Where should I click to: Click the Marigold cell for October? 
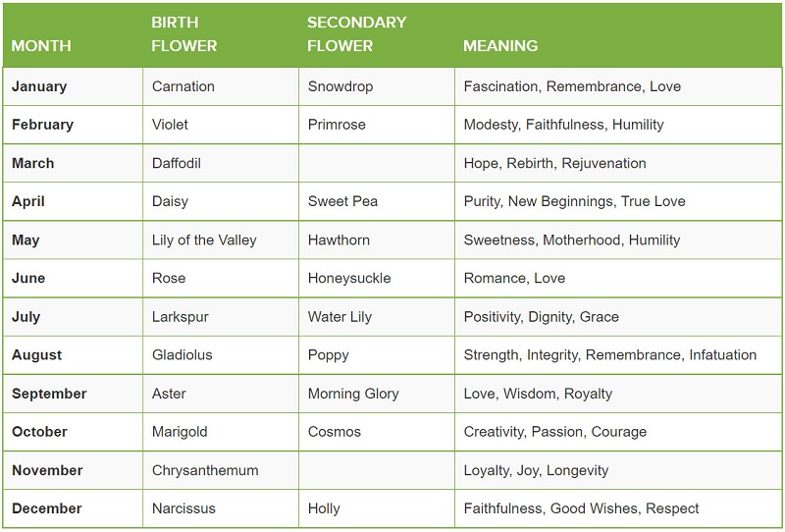[x=181, y=432]
